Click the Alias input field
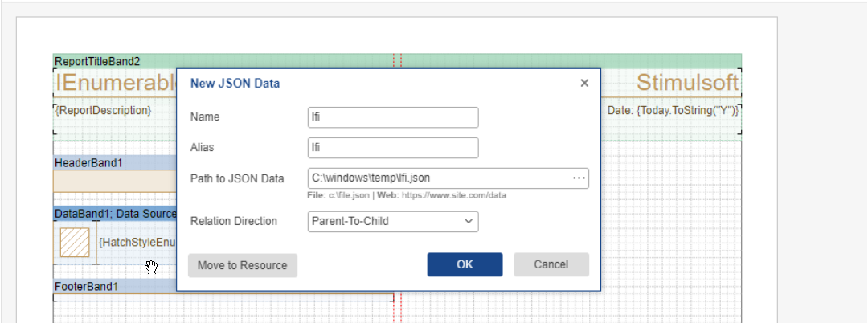868x323 pixels. click(393, 148)
